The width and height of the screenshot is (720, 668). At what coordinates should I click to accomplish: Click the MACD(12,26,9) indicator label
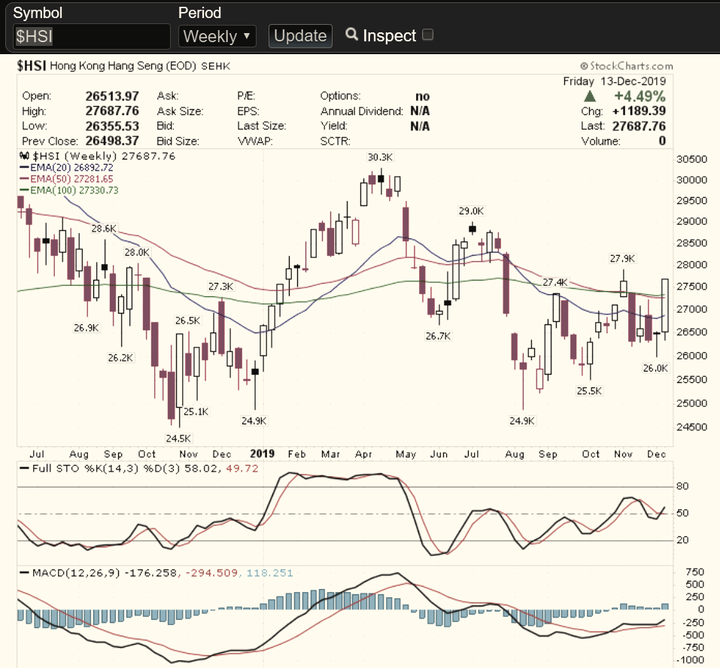tap(76, 573)
